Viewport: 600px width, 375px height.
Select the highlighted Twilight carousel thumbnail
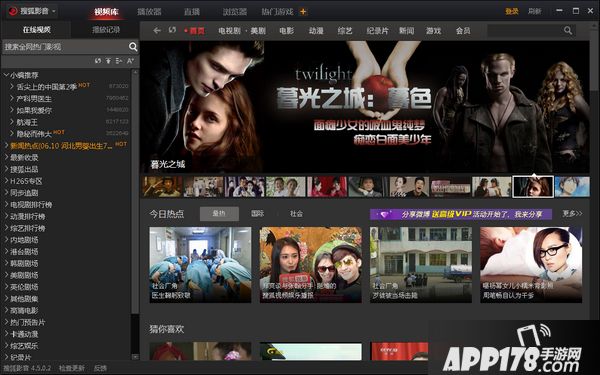533,187
